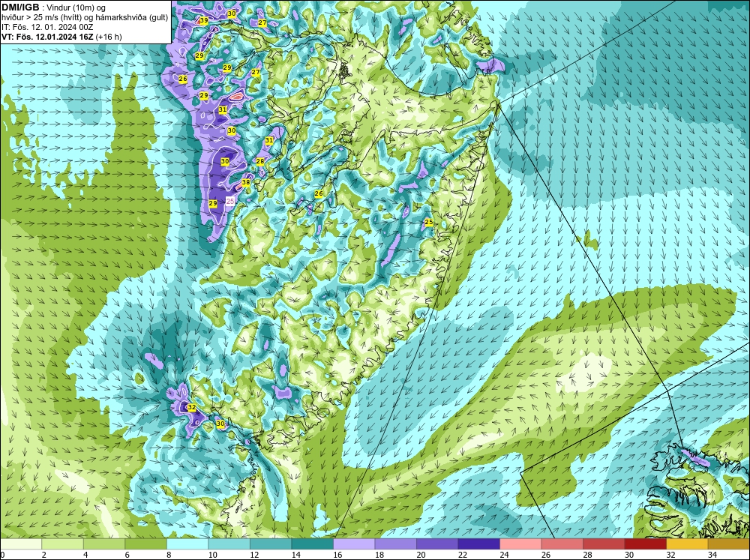Select the 28–30 m/s red swatch
The image size is (750, 560).
pos(604,544)
